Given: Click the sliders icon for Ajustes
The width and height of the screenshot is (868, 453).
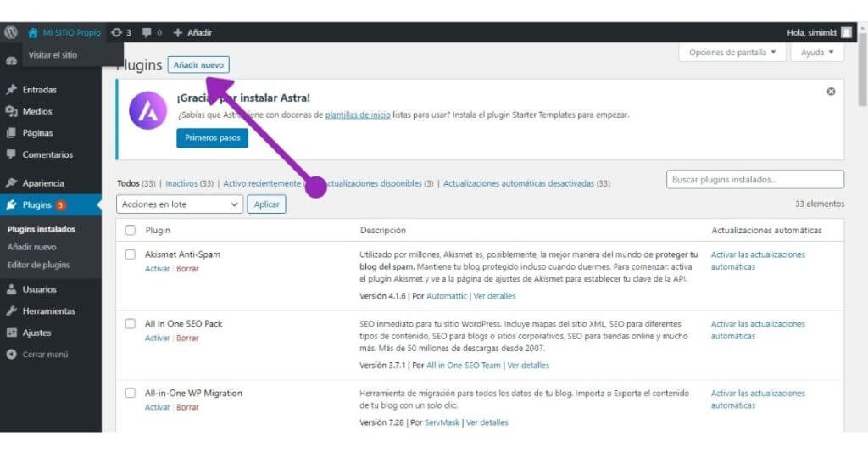Looking at the screenshot, I should (x=11, y=333).
